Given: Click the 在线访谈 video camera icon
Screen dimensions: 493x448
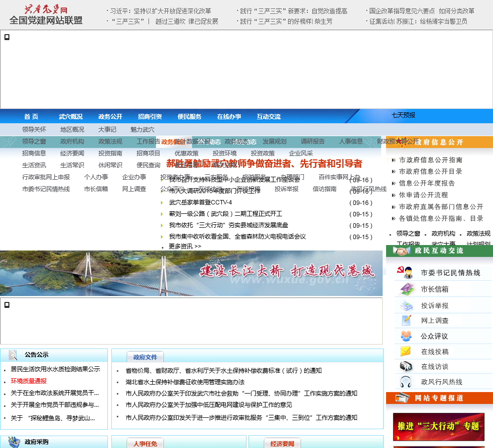Looking at the screenshot, I should [x=406, y=366].
